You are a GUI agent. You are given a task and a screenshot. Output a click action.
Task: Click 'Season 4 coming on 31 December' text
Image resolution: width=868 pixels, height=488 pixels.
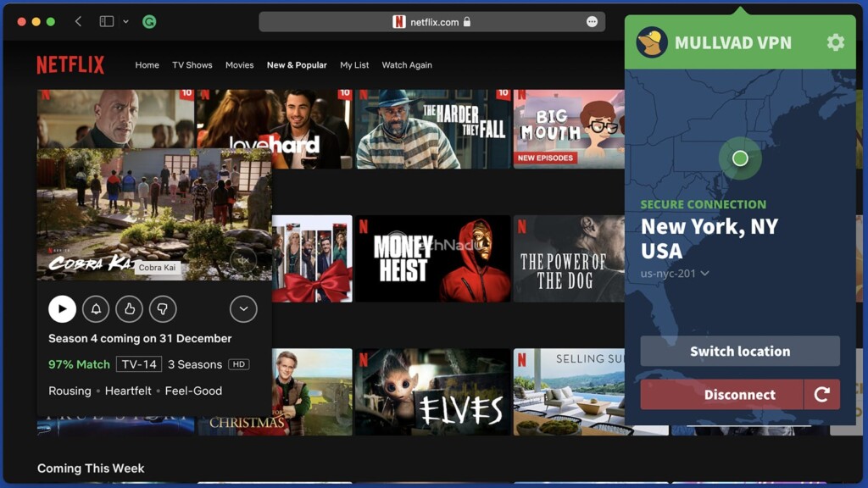(140, 338)
